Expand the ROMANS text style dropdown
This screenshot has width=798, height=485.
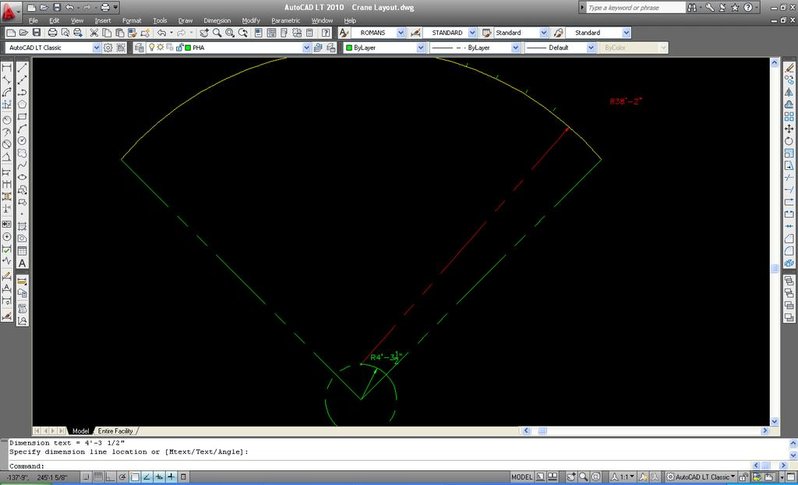pos(401,33)
